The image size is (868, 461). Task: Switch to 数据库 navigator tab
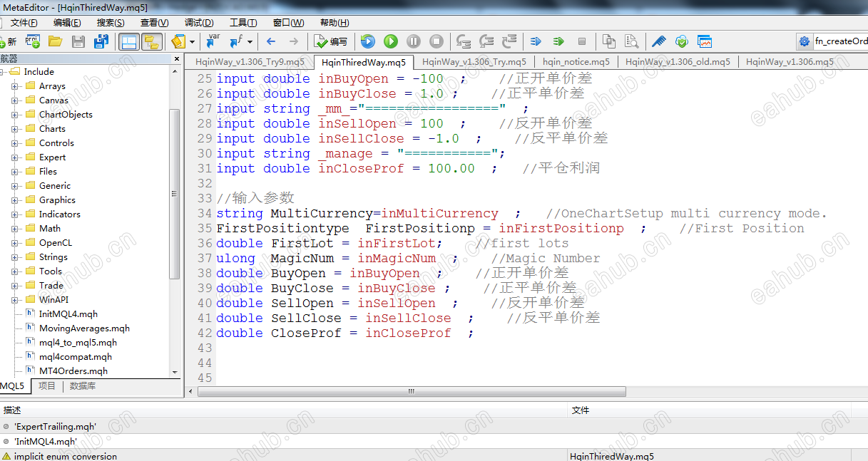(83, 386)
